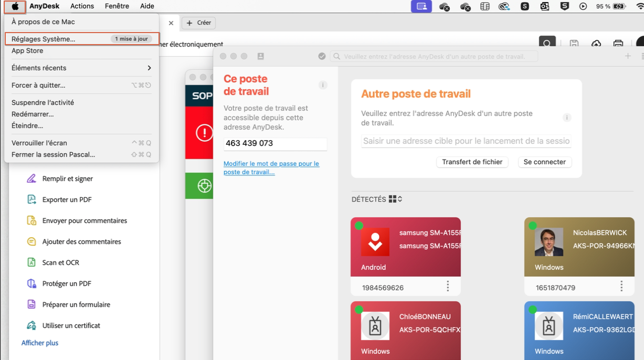Choose Forcer à quitter…
This screenshot has width=644, height=360.
click(81, 85)
